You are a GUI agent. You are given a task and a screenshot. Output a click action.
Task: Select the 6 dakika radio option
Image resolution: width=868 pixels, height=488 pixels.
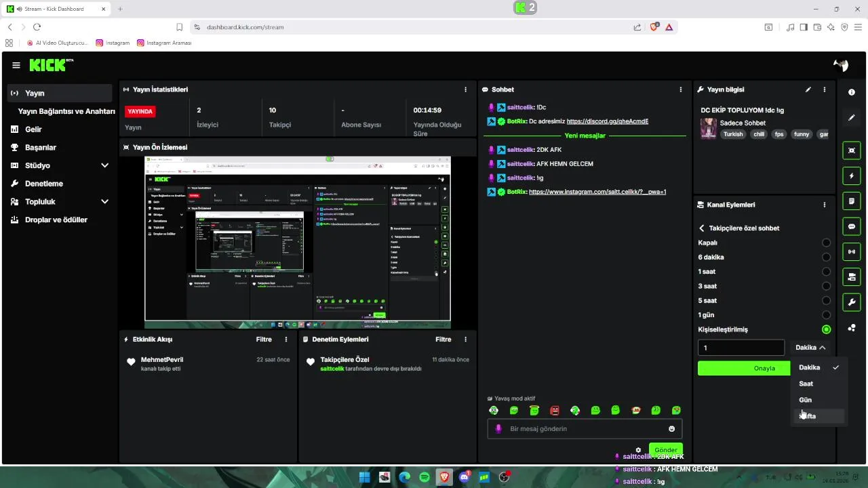pyautogui.click(x=826, y=257)
